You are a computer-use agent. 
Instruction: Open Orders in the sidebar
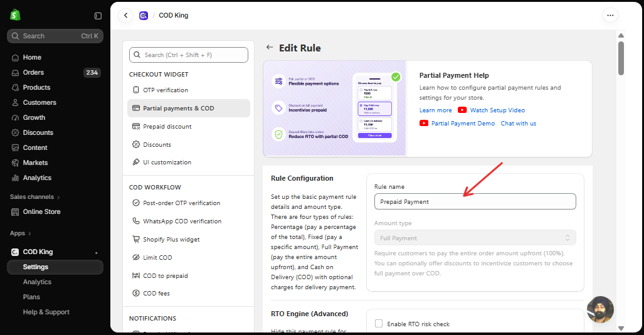(55, 72)
